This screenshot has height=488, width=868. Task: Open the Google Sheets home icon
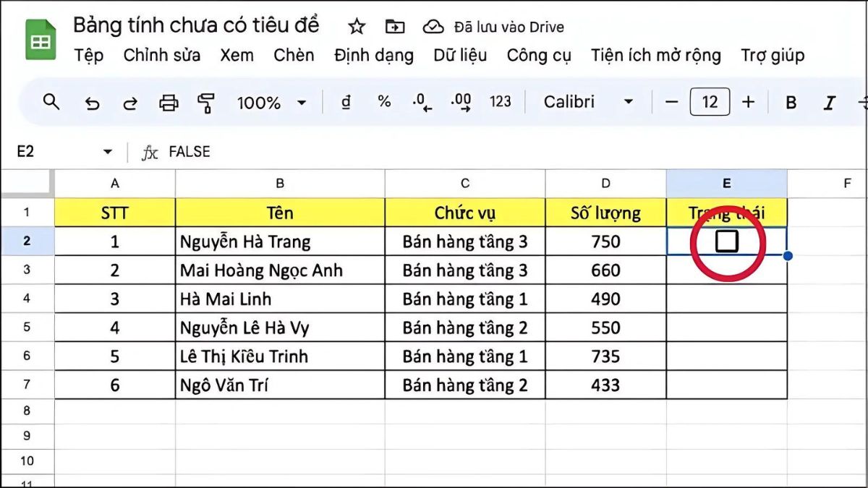[41, 39]
